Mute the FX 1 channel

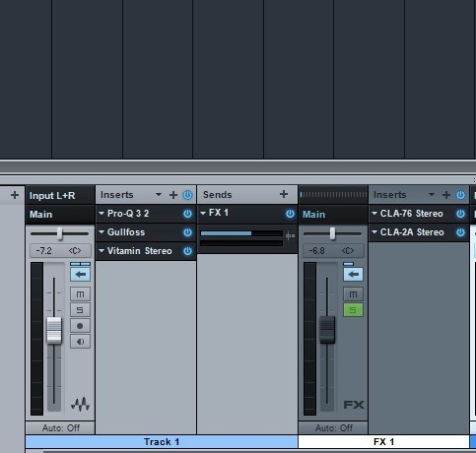point(353,294)
